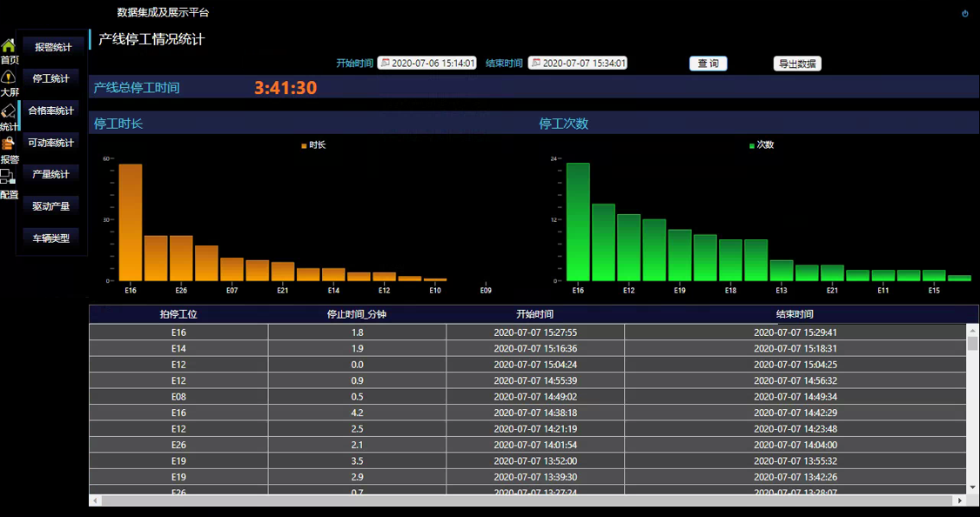Click the 导出数据 export button
Screen dimensions: 980x517
[796, 64]
